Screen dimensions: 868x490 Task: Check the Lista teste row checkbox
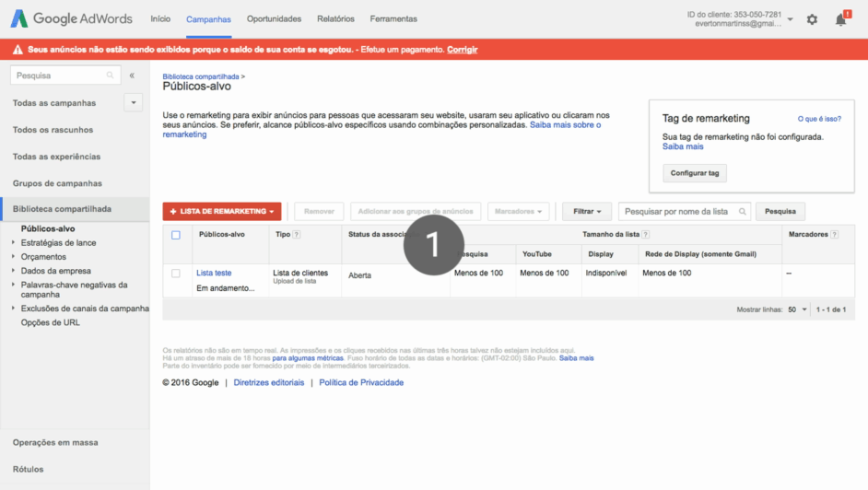click(x=176, y=274)
